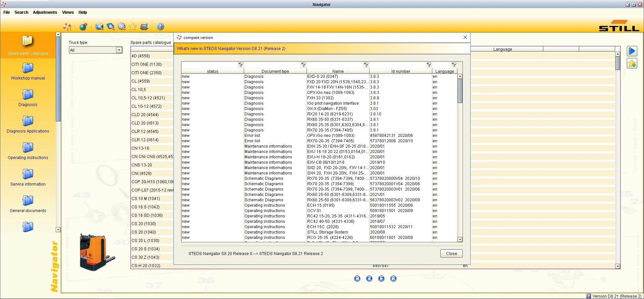This screenshot has height=299, width=644.
Task: Open General documents folder in sidebar
Action: click(x=28, y=204)
